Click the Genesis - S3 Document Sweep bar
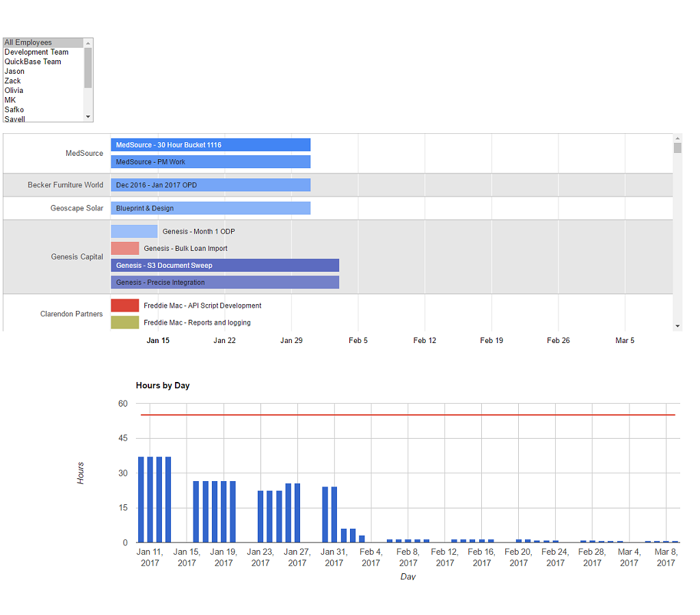 coord(225,266)
